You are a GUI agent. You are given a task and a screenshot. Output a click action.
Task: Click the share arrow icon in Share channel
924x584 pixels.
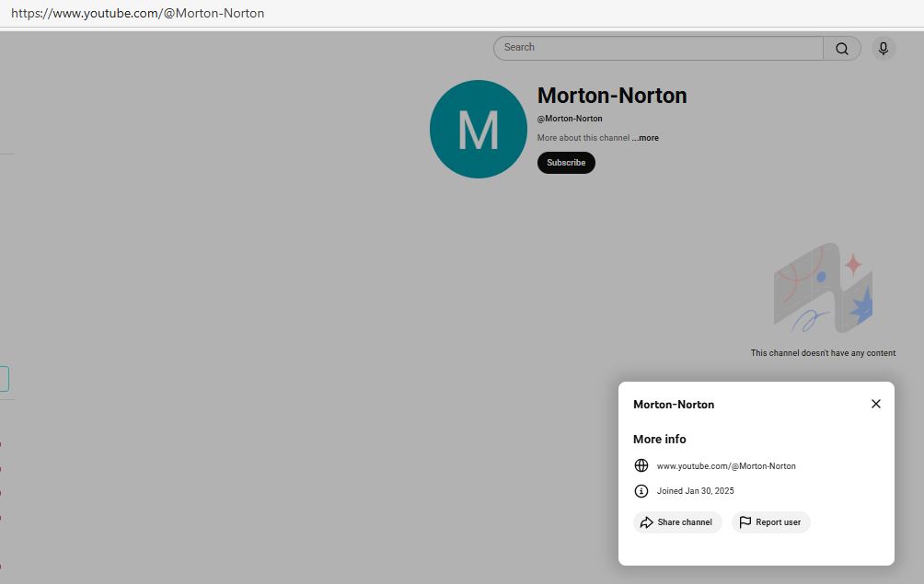tap(647, 522)
